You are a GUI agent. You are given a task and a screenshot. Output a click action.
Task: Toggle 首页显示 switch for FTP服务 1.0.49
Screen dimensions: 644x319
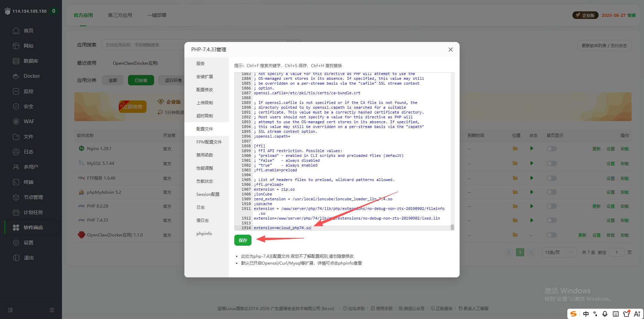[x=552, y=178]
